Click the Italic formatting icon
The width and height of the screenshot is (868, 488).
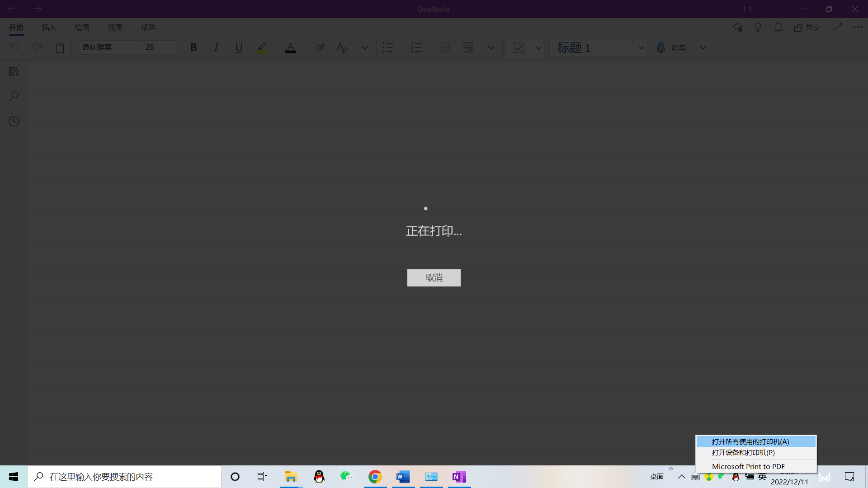(x=216, y=47)
